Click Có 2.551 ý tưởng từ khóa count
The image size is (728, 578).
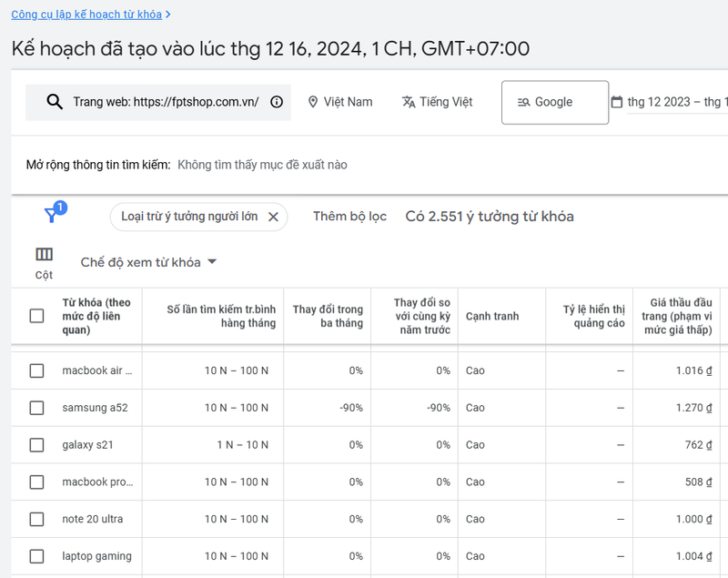pos(490,217)
